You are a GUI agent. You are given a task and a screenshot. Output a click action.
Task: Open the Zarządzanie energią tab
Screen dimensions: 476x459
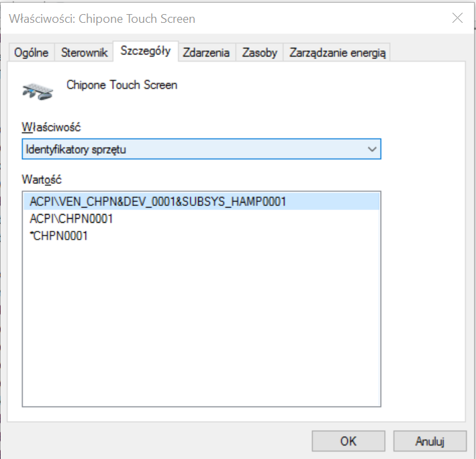click(337, 52)
